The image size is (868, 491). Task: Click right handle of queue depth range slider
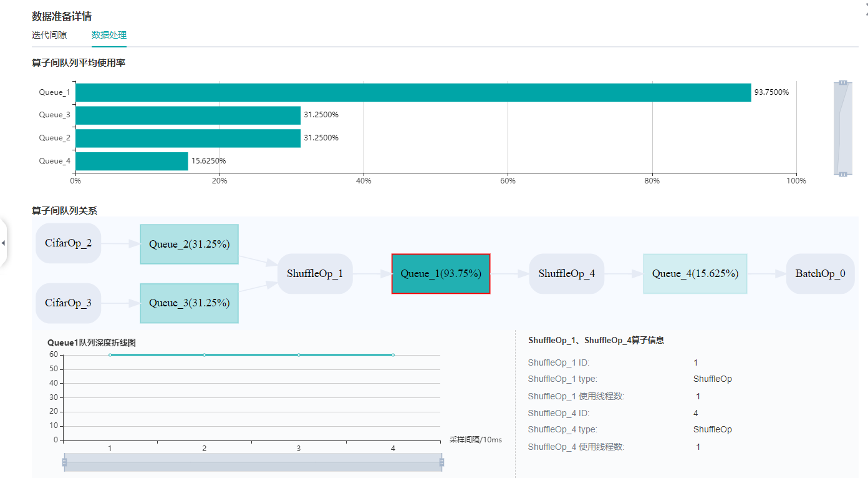441,462
